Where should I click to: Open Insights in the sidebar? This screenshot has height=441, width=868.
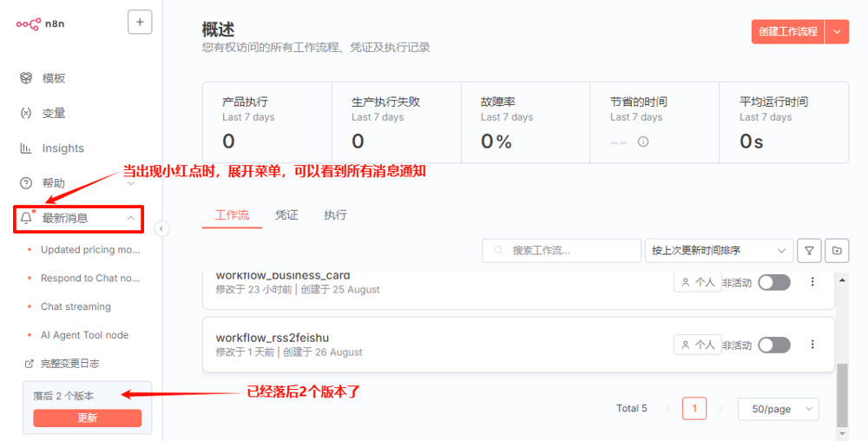pos(62,148)
